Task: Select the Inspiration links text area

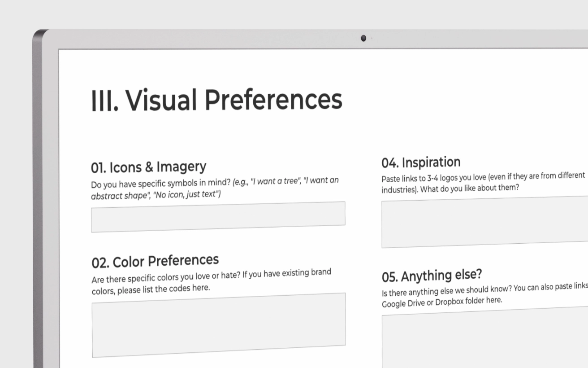Action: tap(485, 222)
